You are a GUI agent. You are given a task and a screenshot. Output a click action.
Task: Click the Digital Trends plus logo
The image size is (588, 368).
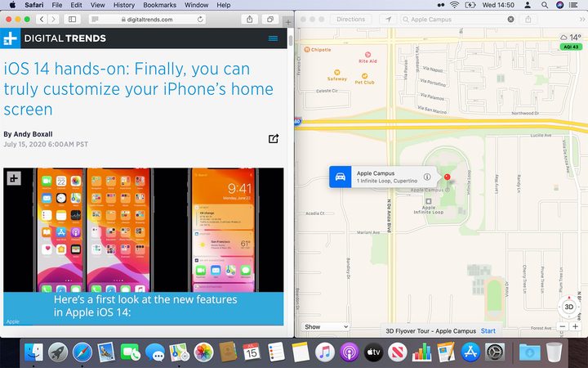(x=10, y=38)
